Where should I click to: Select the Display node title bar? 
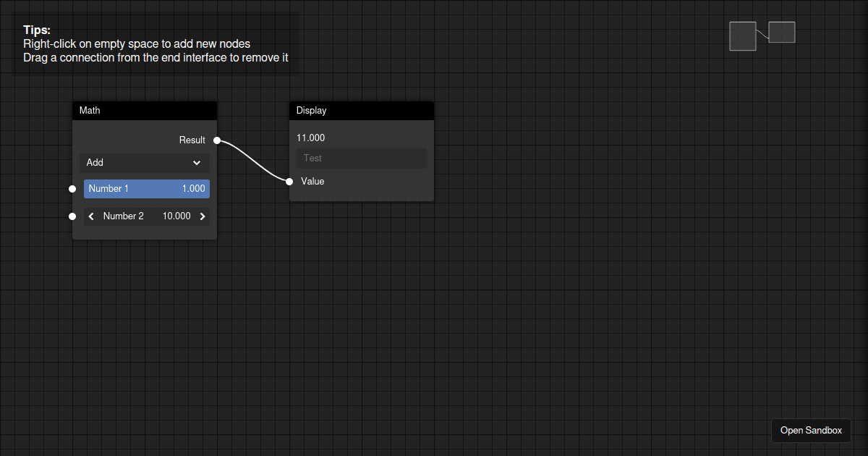click(362, 110)
